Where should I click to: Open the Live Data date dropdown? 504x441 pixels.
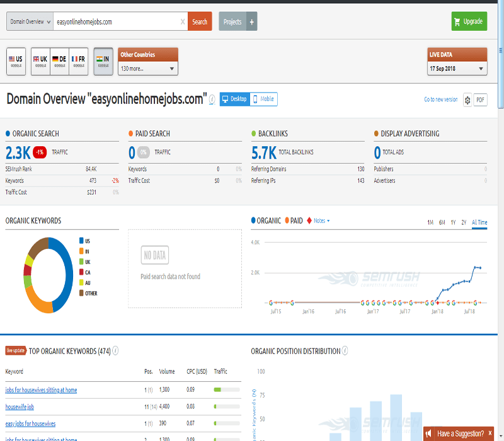pyautogui.click(x=457, y=69)
